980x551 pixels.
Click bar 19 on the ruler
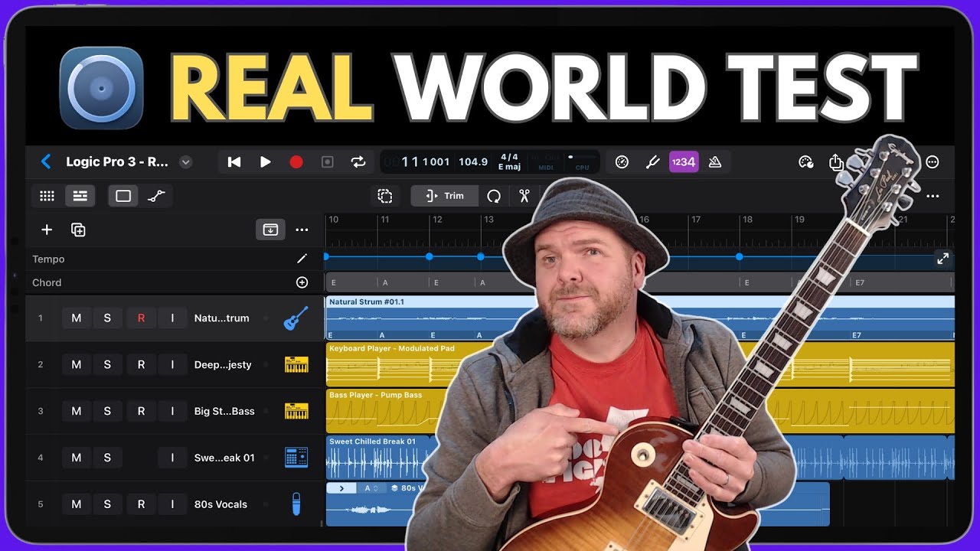click(x=799, y=220)
